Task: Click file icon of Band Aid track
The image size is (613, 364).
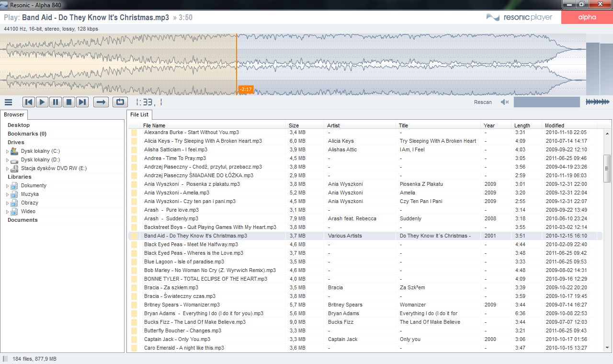Action: 134,236
